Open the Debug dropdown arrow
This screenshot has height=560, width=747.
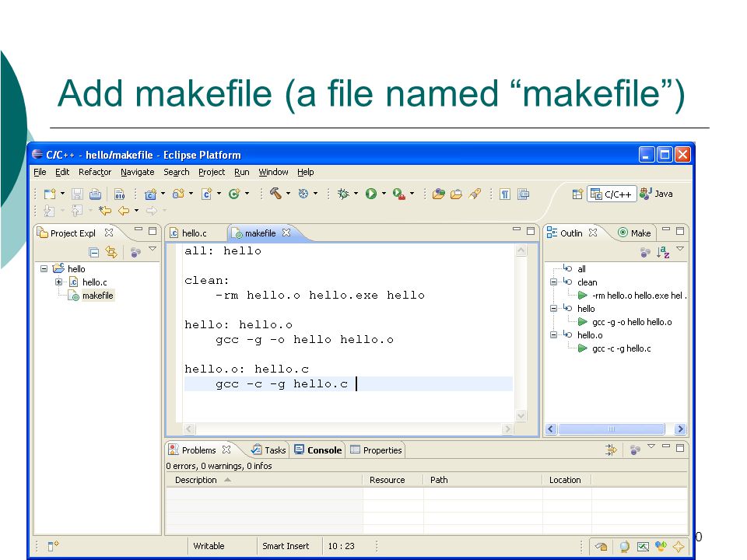click(x=356, y=194)
